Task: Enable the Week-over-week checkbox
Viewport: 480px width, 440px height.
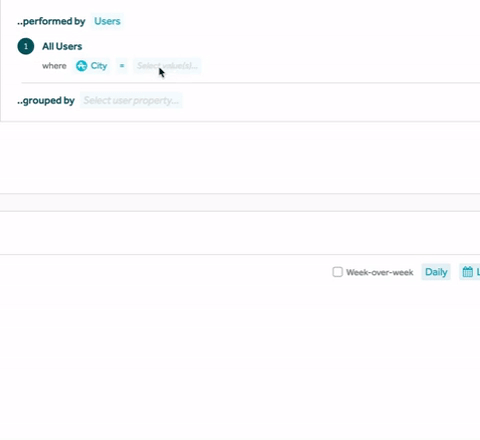Action: tap(337, 272)
